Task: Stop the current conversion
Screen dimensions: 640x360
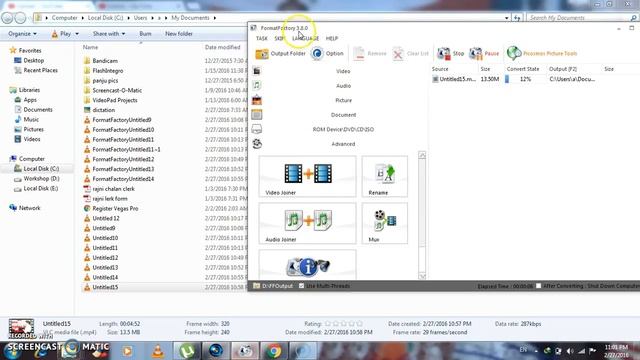Action: (x=451, y=53)
